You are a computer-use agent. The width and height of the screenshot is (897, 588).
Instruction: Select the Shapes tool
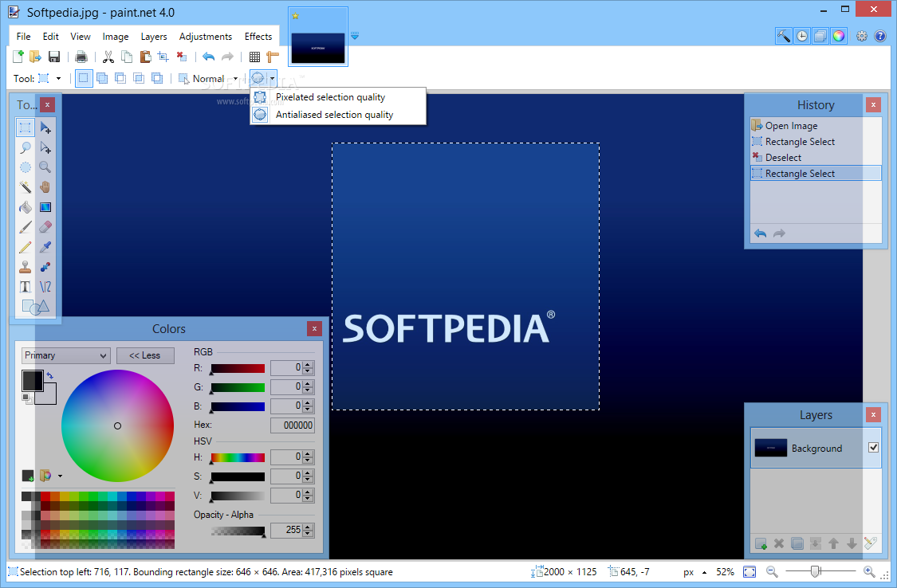pyautogui.click(x=35, y=307)
